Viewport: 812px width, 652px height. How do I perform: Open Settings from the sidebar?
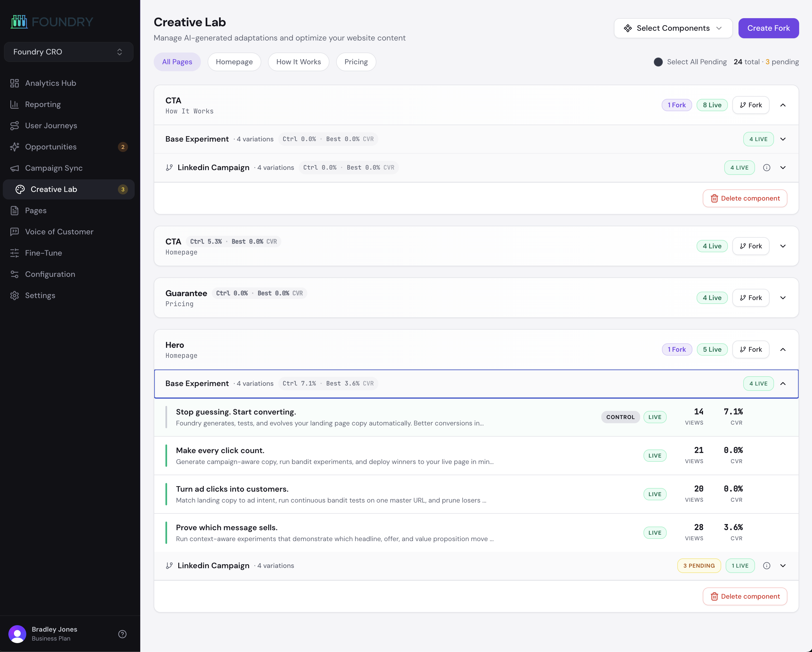(x=40, y=295)
